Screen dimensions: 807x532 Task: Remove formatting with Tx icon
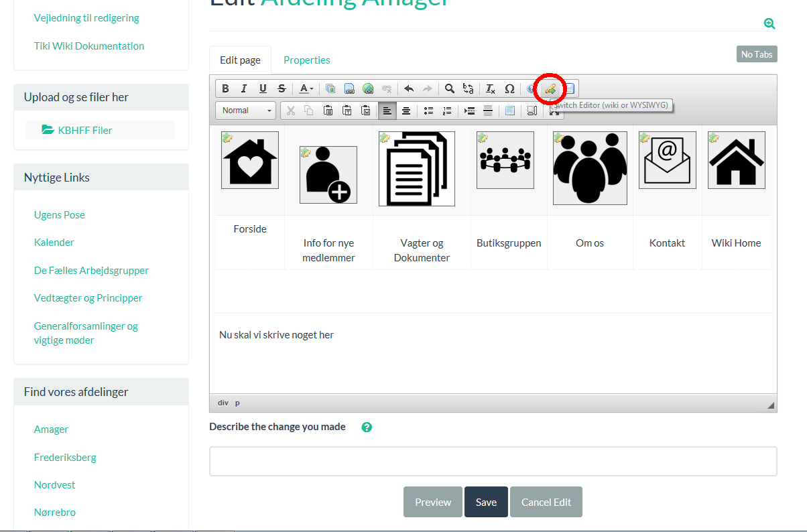pos(491,88)
